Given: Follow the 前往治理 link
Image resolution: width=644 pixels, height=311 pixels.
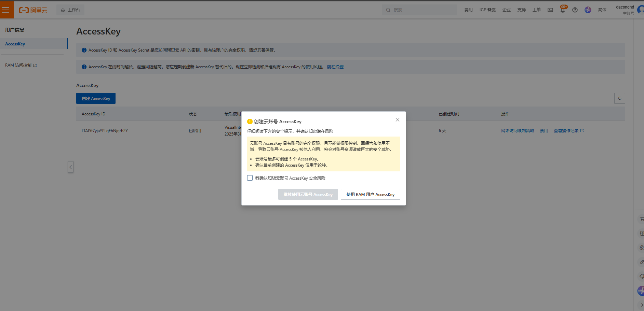Looking at the screenshot, I should pyautogui.click(x=335, y=67).
